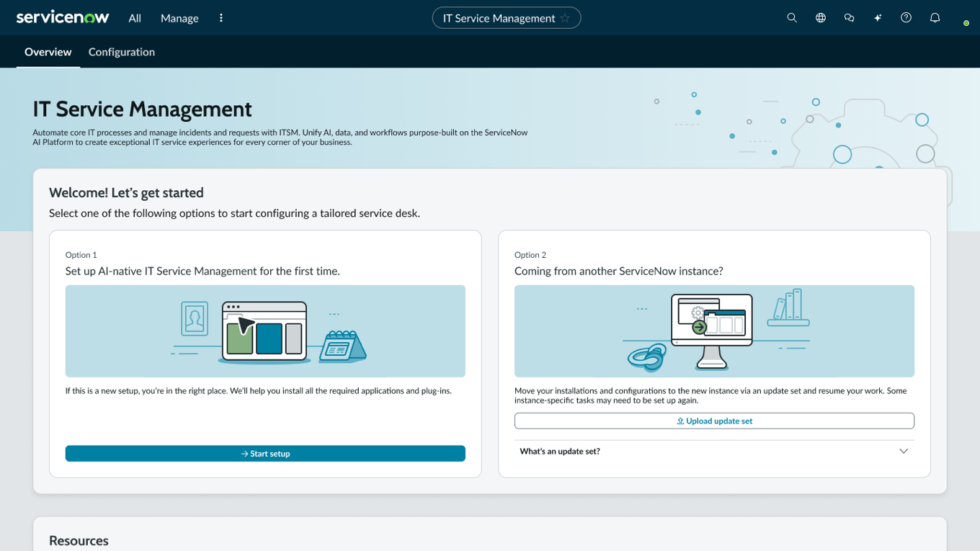Switch to the Overview tab

tap(48, 52)
